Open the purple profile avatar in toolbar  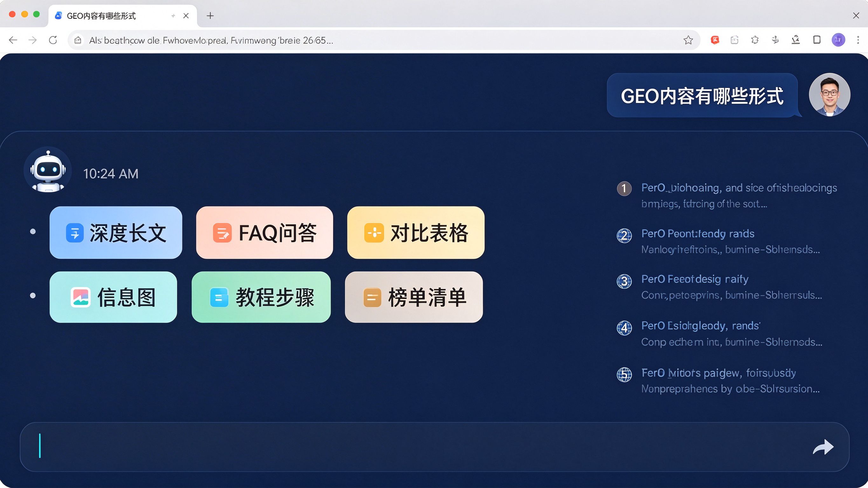click(x=838, y=40)
